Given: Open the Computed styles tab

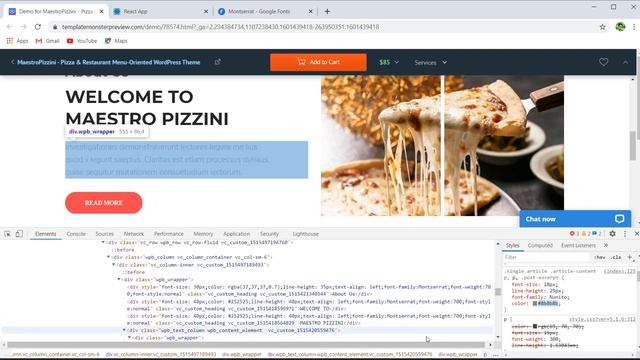Looking at the screenshot, I should coord(540,245).
